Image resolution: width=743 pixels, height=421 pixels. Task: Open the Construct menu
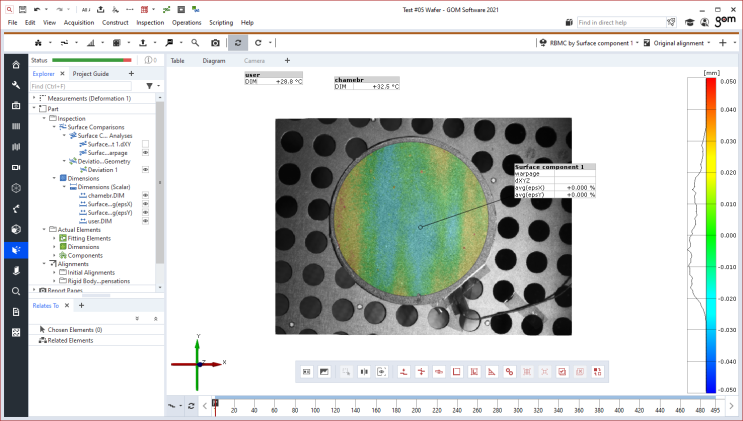pyautogui.click(x=115, y=22)
